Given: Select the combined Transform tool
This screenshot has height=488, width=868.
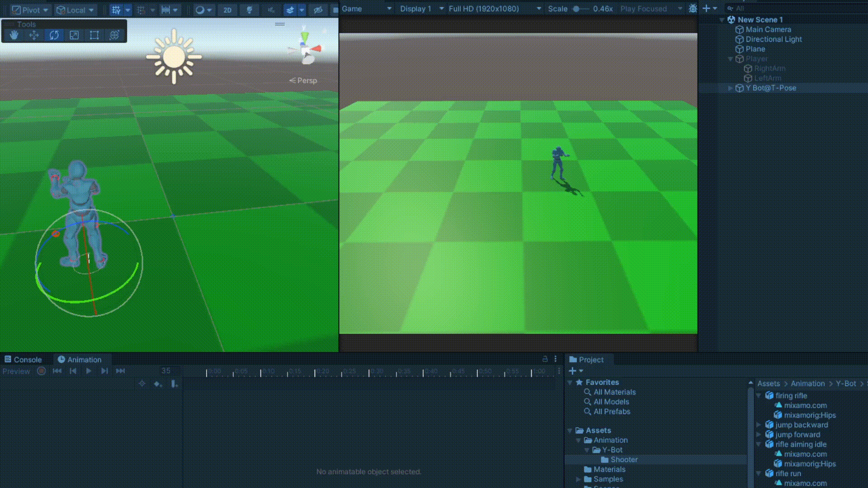Looking at the screenshot, I should point(114,35).
